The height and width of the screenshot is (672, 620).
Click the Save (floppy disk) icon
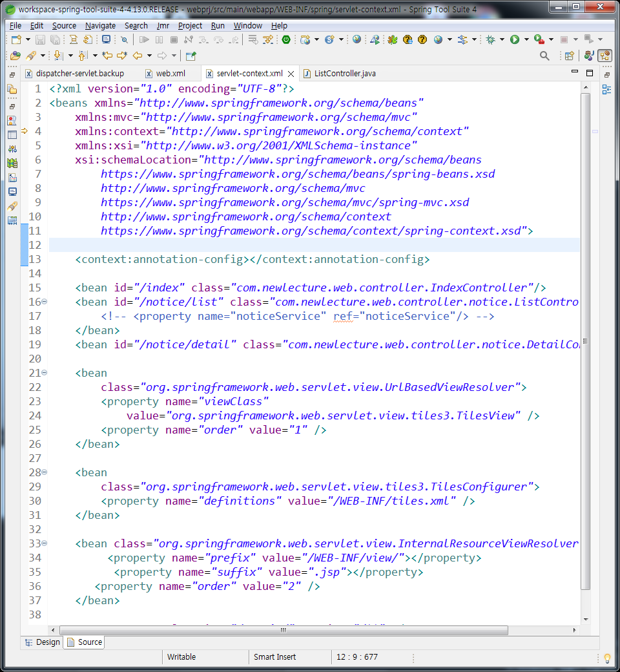[40, 40]
